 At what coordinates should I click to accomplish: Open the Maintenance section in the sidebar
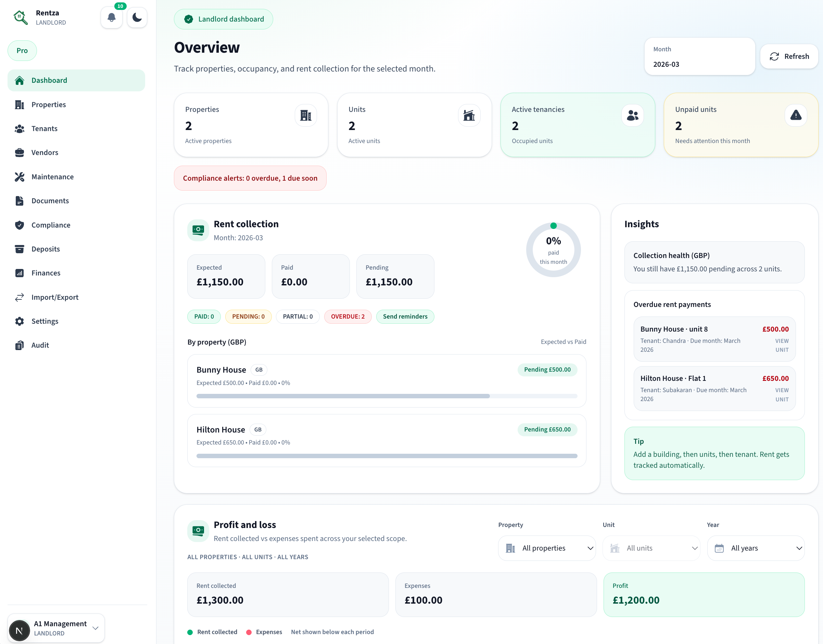(x=52, y=177)
